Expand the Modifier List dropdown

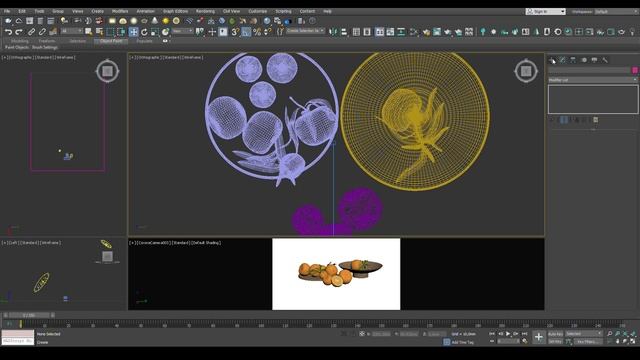[x=593, y=80]
